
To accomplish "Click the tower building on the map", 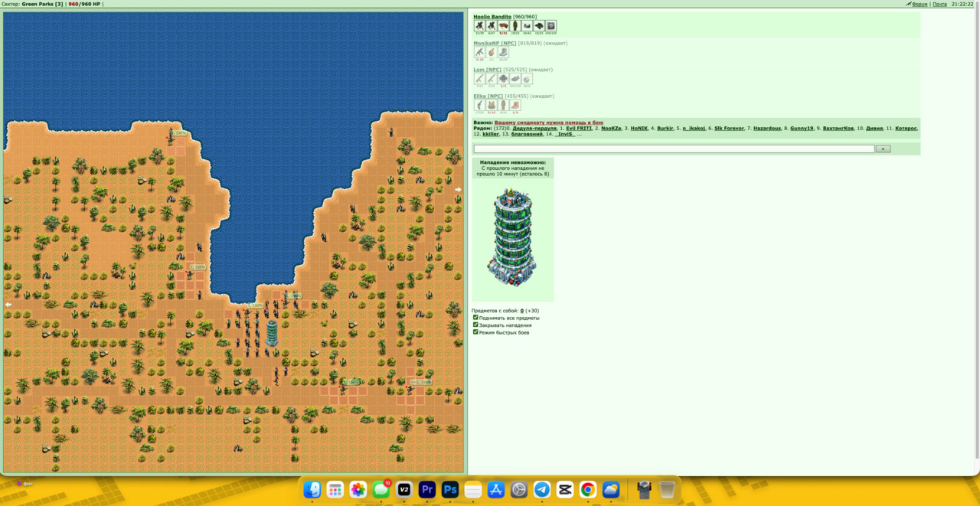I will 272,332.
